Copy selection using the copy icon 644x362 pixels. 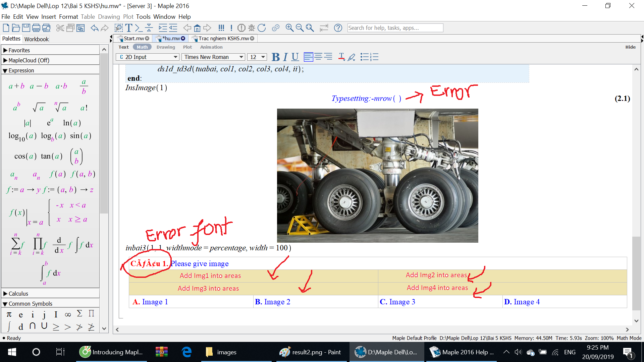click(x=70, y=28)
